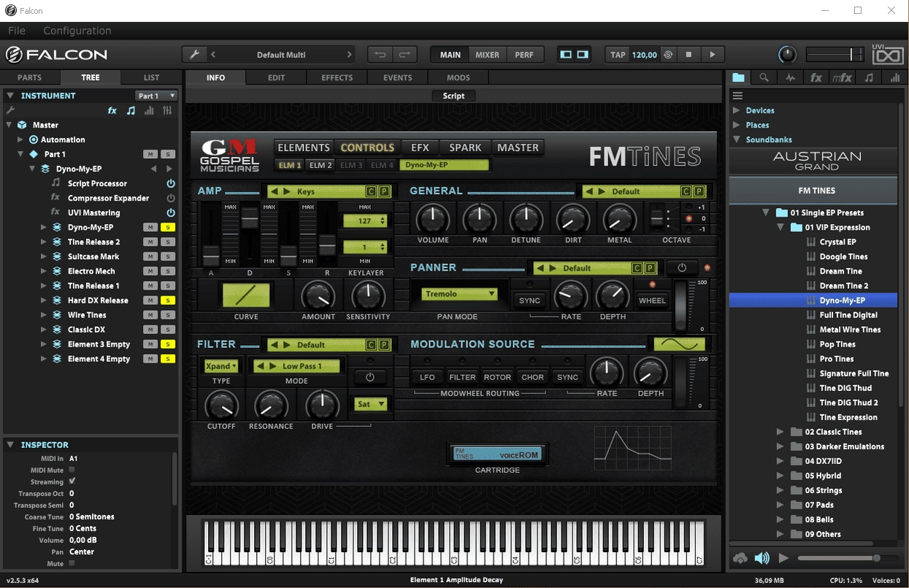909x588 pixels.
Task: Mute the Suitcase Mark layer
Action: click(x=150, y=257)
